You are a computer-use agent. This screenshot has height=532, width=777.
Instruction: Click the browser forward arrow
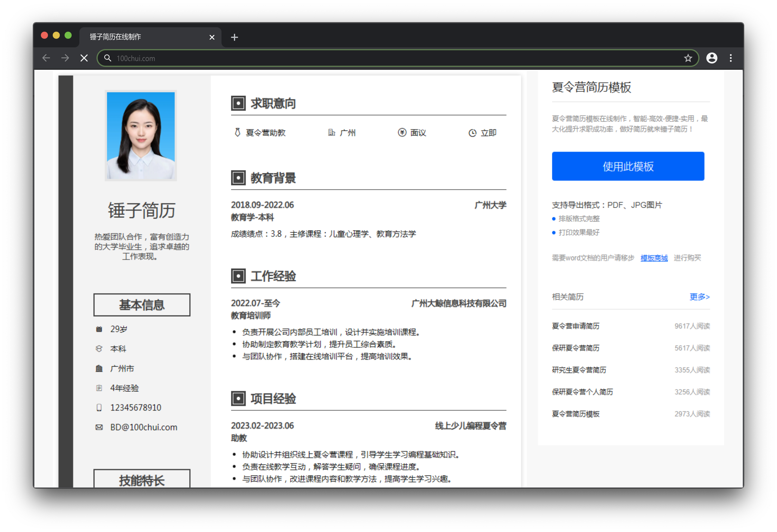pos(65,58)
